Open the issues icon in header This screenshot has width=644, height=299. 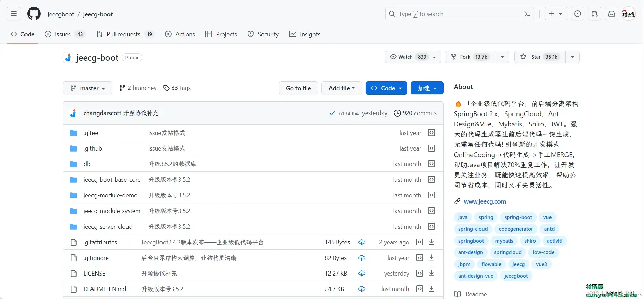click(x=578, y=14)
